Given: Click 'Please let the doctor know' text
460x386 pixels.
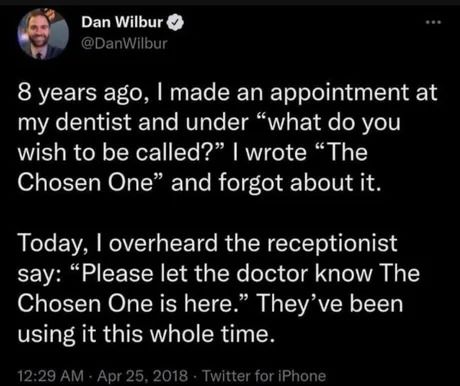Looking at the screenshot, I should (x=226, y=274).
